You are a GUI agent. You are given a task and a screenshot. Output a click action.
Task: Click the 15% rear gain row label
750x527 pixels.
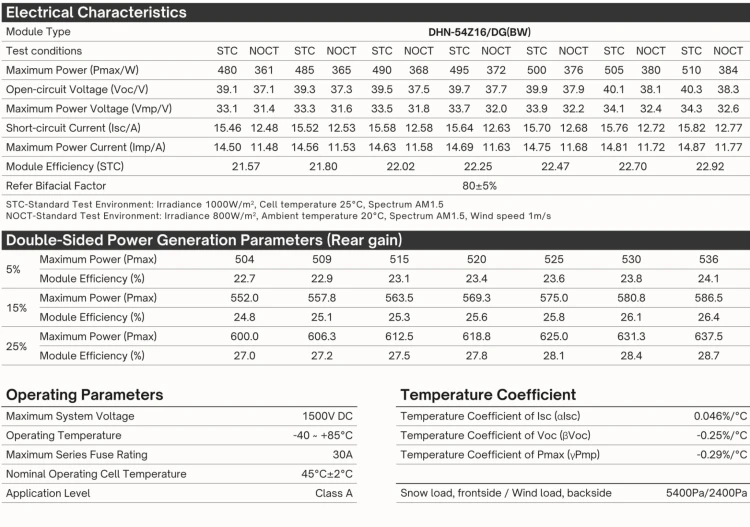point(15,307)
